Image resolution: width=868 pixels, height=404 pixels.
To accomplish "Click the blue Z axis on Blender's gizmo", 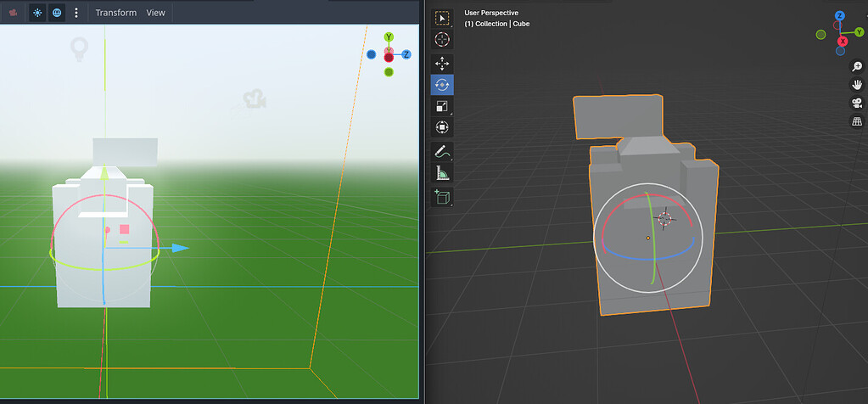I will (x=840, y=16).
